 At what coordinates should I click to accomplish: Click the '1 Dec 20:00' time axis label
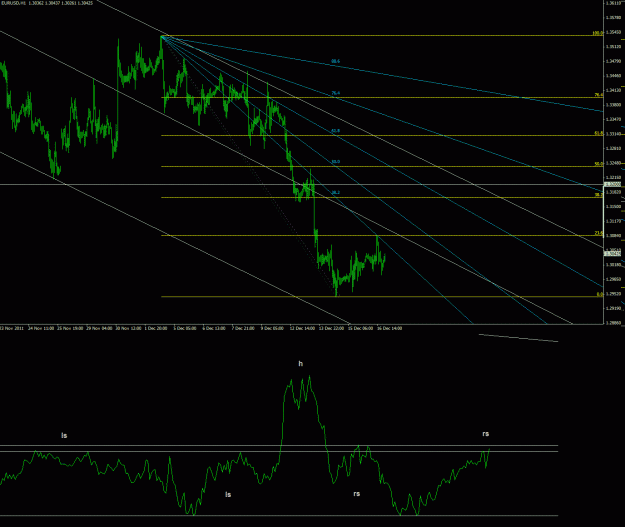point(156,328)
